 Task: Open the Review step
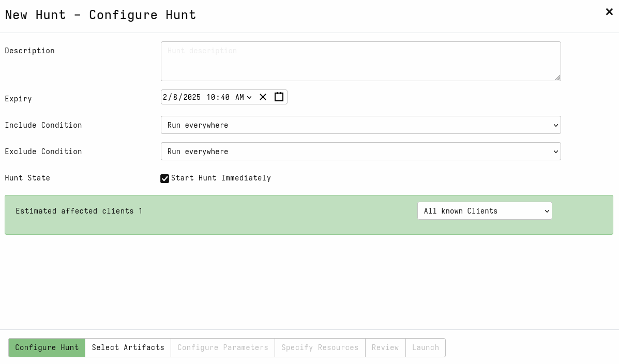[x=385, y=347]
